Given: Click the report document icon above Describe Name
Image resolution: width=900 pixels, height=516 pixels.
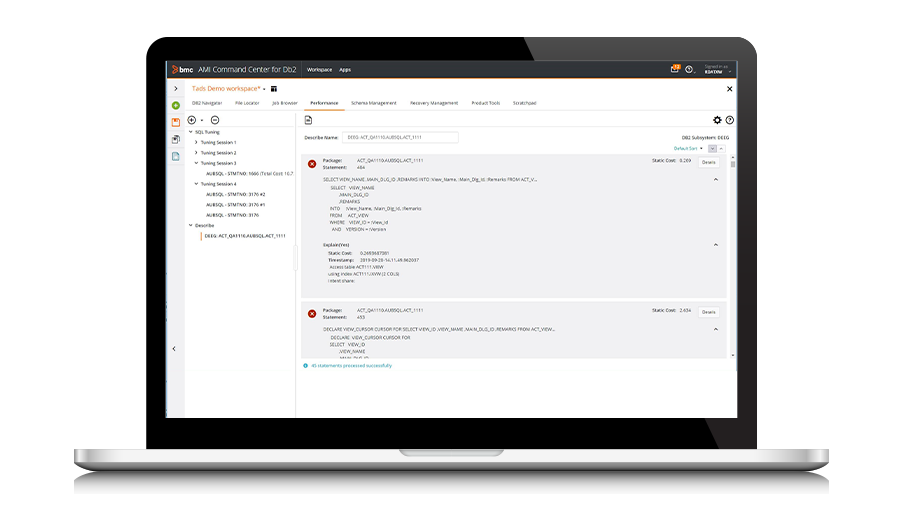Looking at the screenshot, I should [308, 120].
